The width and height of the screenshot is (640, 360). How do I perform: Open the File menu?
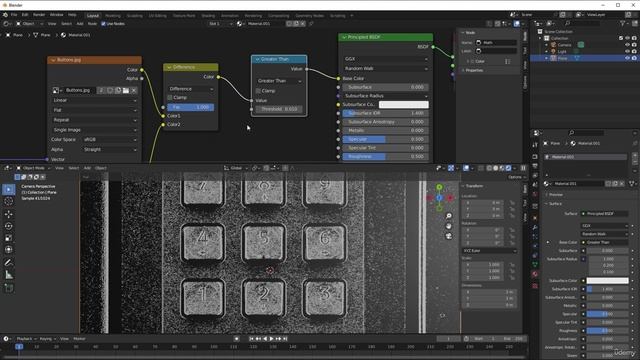[14, 15]
